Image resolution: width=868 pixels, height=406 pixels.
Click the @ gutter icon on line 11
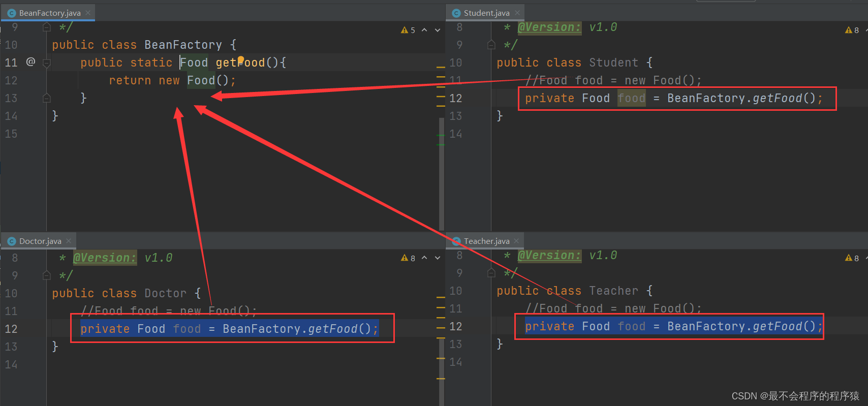30,62
